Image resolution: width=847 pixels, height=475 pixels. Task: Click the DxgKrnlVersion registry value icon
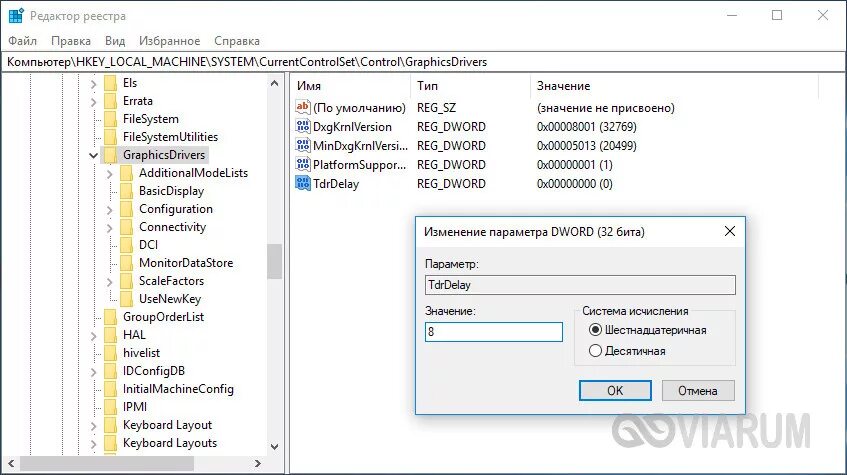302,126
